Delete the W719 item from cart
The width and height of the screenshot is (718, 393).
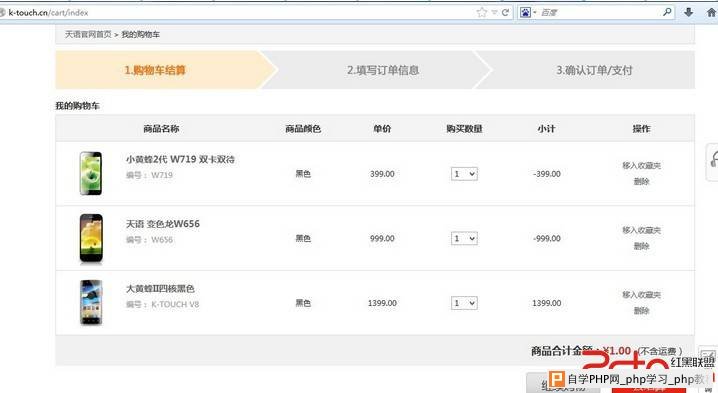[641, 182]
